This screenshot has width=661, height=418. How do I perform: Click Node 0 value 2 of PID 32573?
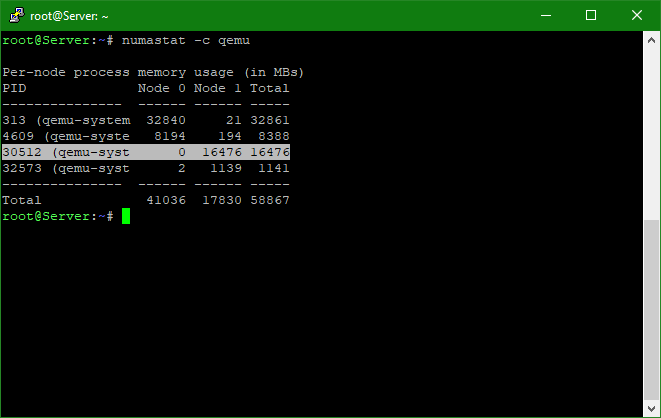click(182, 168)
